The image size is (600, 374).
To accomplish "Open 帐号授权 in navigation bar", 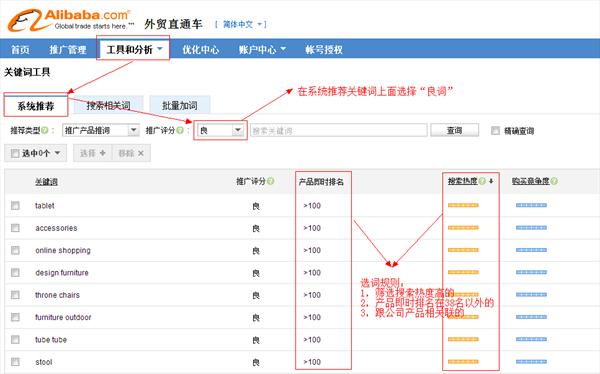I will coord(324,49).
